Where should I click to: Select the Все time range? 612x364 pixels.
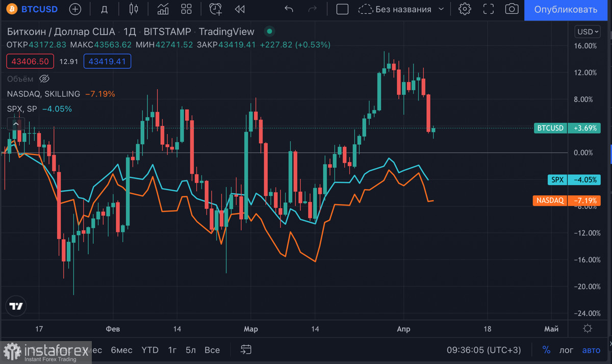coord(212,350)
